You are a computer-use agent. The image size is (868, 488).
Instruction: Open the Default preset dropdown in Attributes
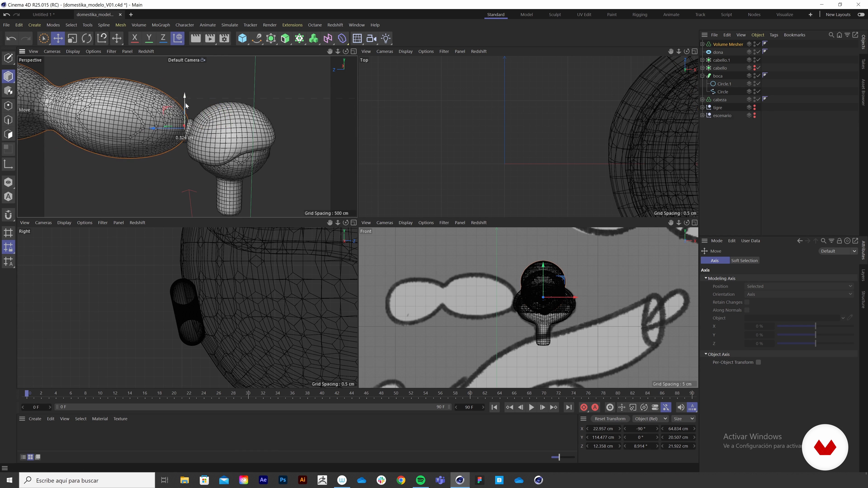(838, 251)
